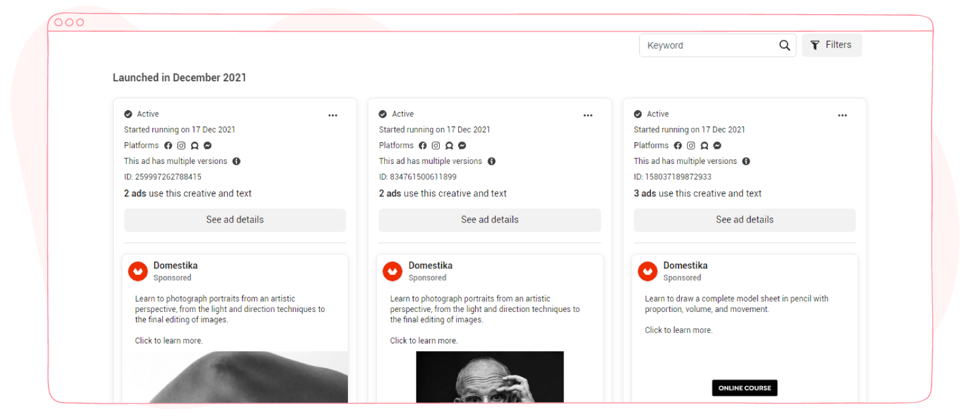This screenshot has width=980, height=416.
Task: Select the Facebook platform icon on first ad card
Action: pos(168,145)
